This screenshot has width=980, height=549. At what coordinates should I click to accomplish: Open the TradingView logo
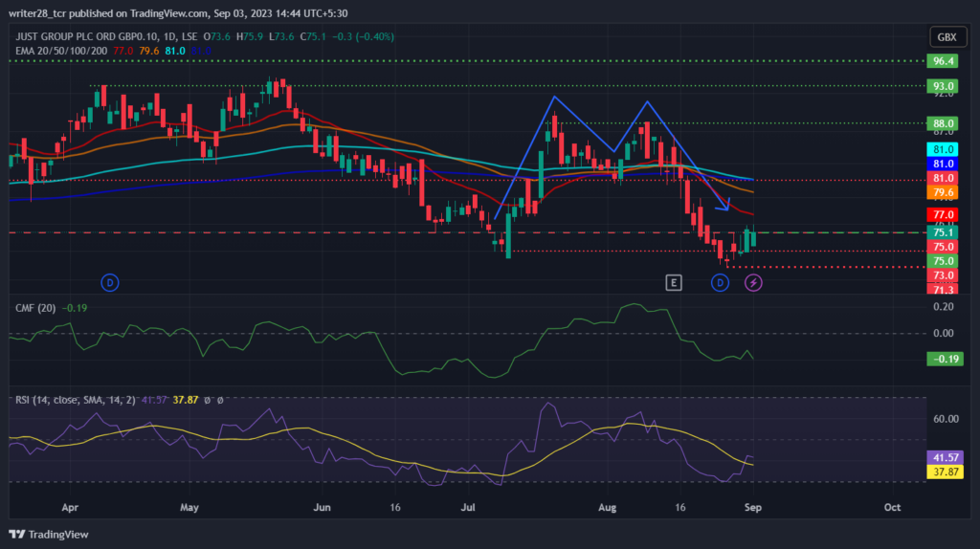tap(49, 534)
